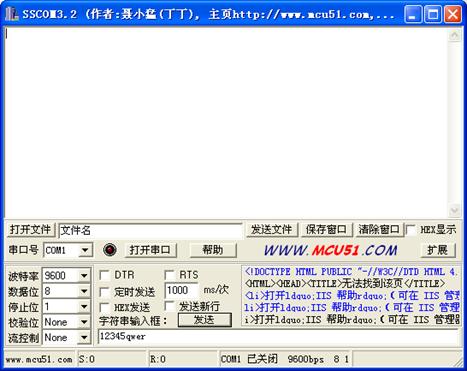The image size is (467, 371).
Task: Enable the DTR checkbox
Action: [x=105, y=275]
